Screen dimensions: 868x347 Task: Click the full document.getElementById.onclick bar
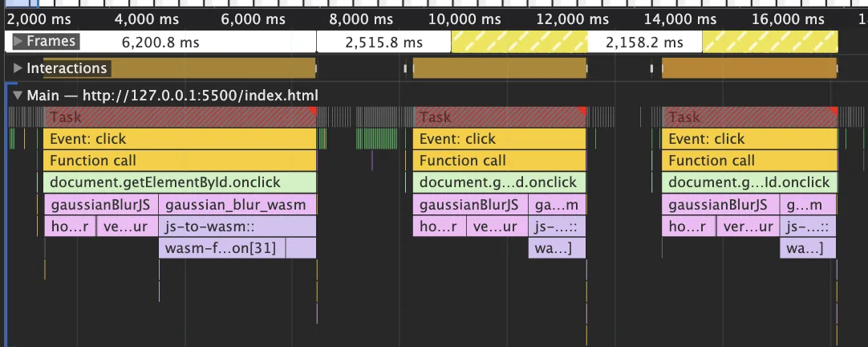180,182
